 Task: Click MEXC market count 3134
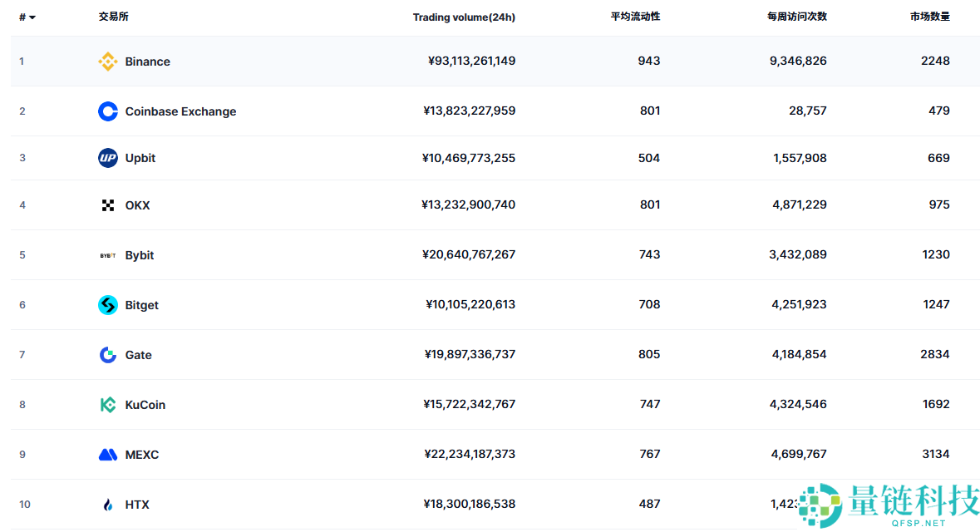coord(936,454)
